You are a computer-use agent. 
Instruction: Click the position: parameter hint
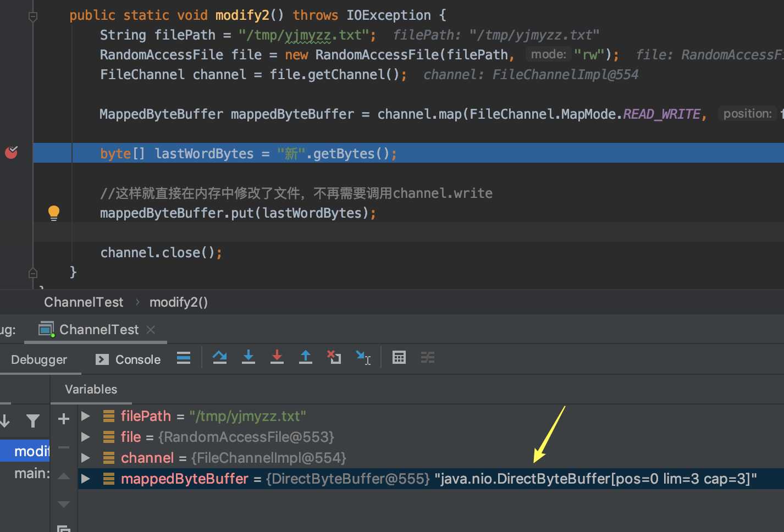pos(747,114)
